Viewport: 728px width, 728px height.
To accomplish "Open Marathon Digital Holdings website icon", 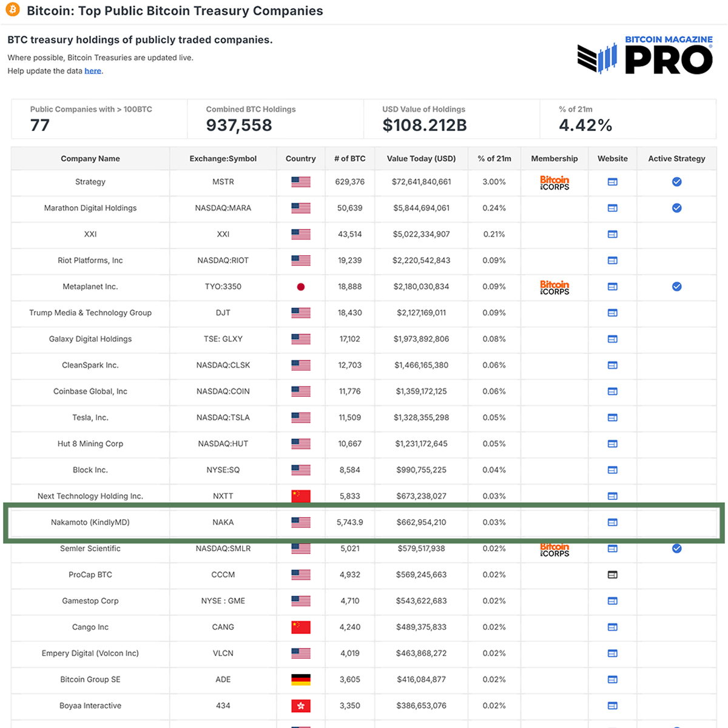I will click(613, 208).
